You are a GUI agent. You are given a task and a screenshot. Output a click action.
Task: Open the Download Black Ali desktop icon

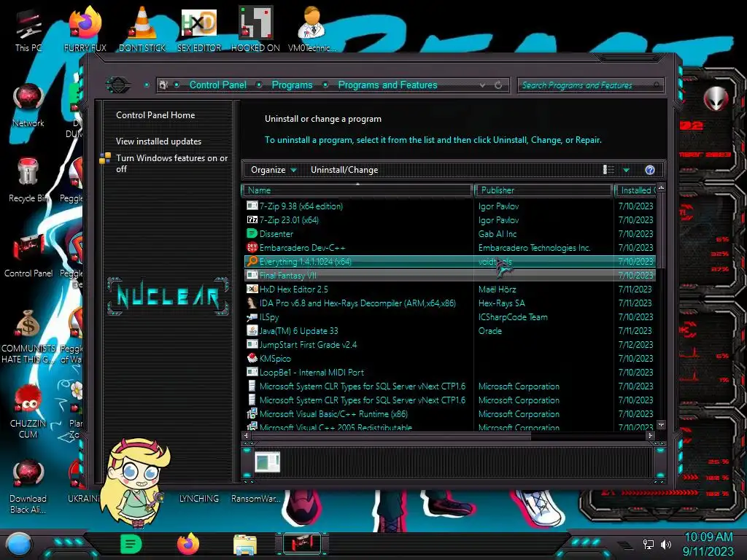tap(28, 486)
